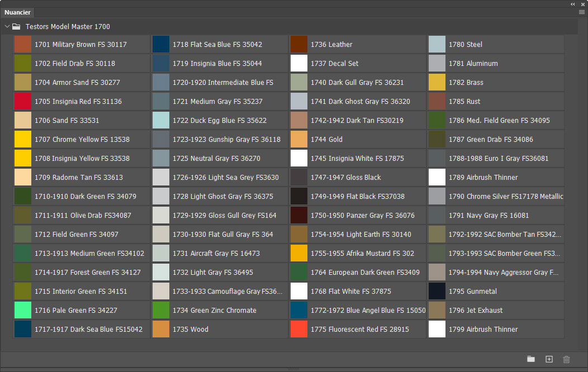
Task: Click the create new swatch icon
Action: click(549, 359)
